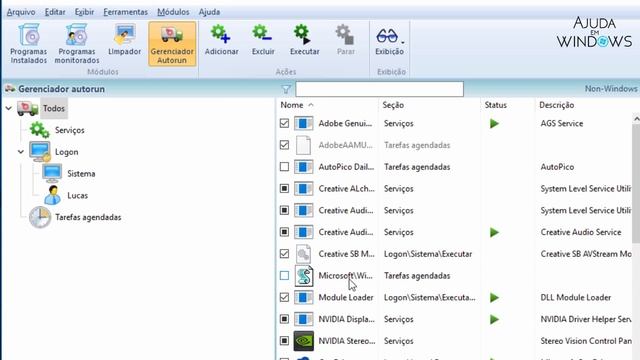Click Stereo Vision Control Pan description
Viewport: 640px width, 360px height.
pyautogui.click(x=586, y=341)
